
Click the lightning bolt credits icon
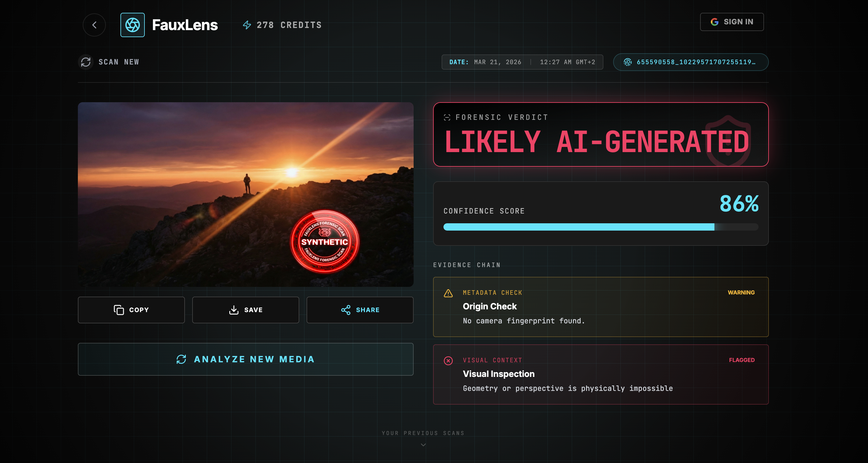click(x=247, y=25)
